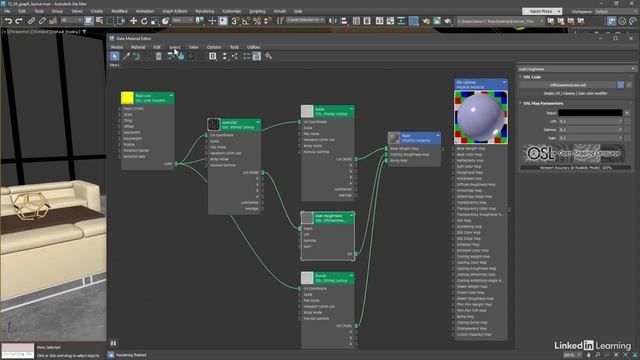Image resolution: width=640 pixels, height=360 pixels.
Task: Open Render Setup teapot icon
Action: (x=426, y=20)
